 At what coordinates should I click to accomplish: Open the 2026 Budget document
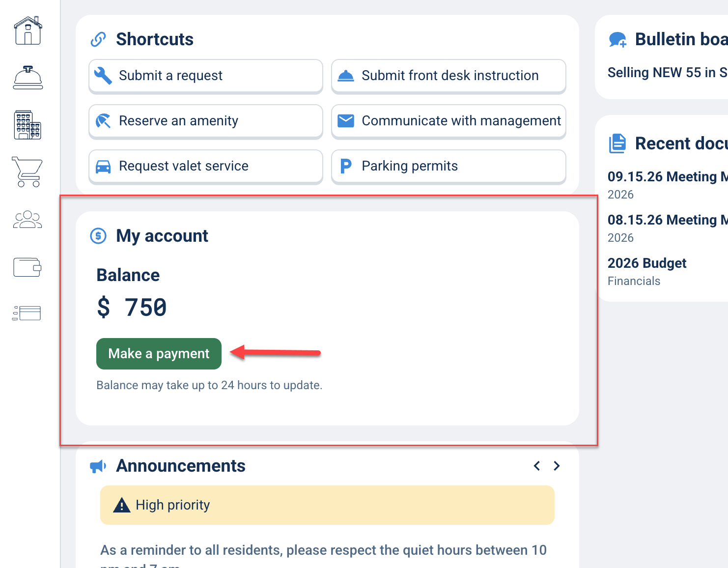pyautogui.click(x=646, y=263)
